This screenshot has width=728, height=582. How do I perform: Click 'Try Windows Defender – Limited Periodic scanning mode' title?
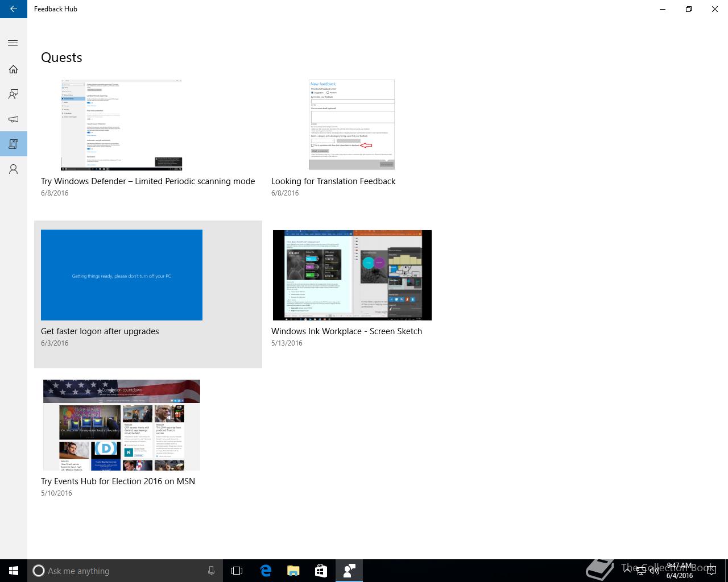148,181
